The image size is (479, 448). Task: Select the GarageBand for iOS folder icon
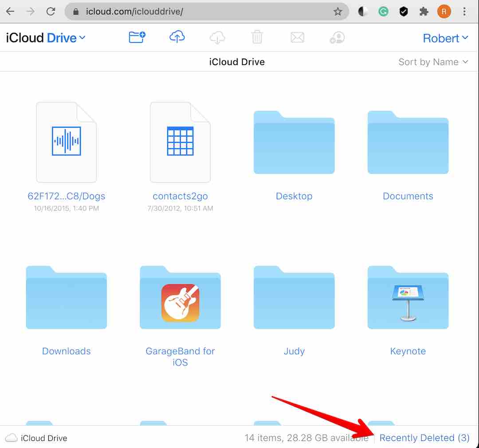180,297
